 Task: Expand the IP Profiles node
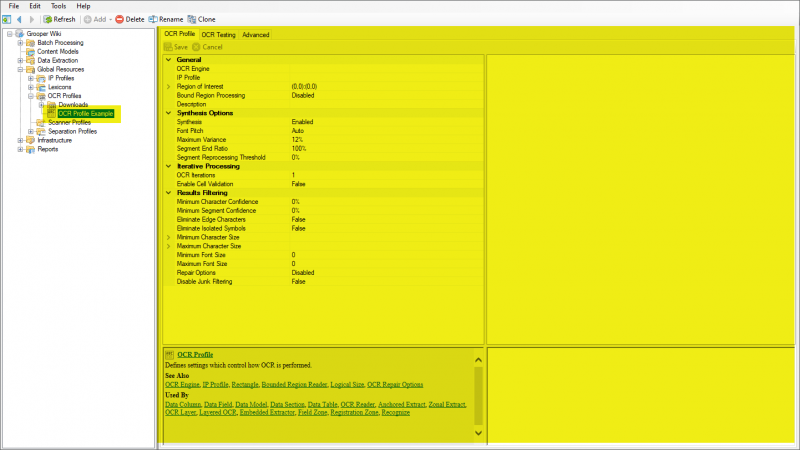point(31,78)
